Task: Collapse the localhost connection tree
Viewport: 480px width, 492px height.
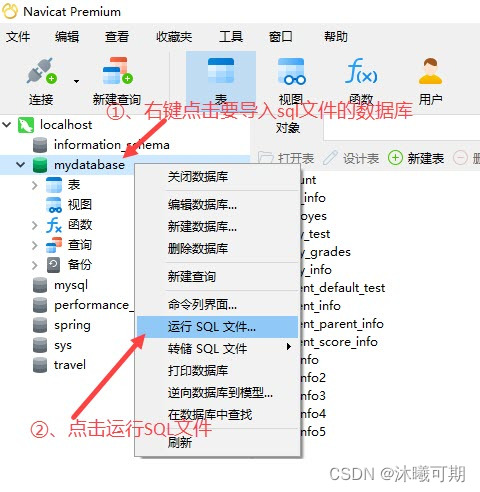Action: point(7,125)
